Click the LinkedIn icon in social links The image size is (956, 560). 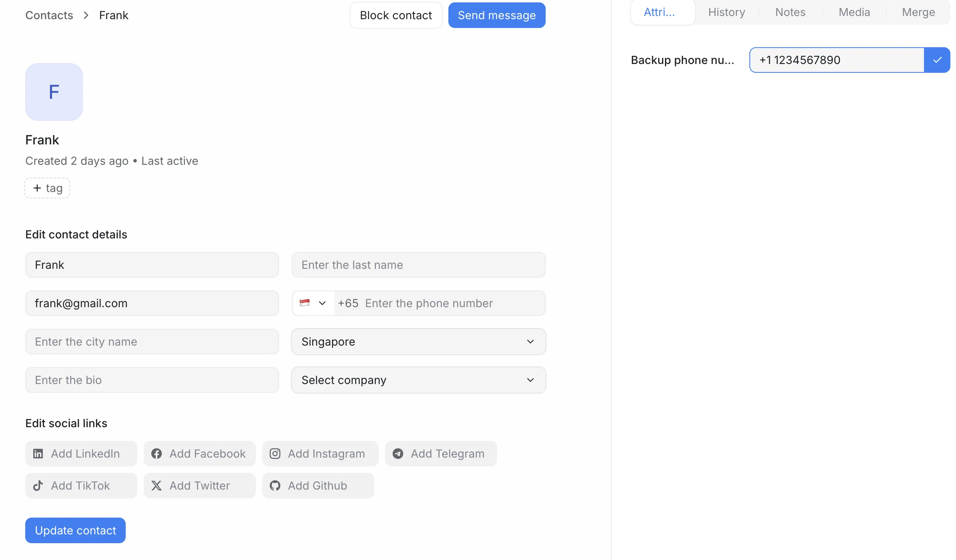[x=38, y=454]
